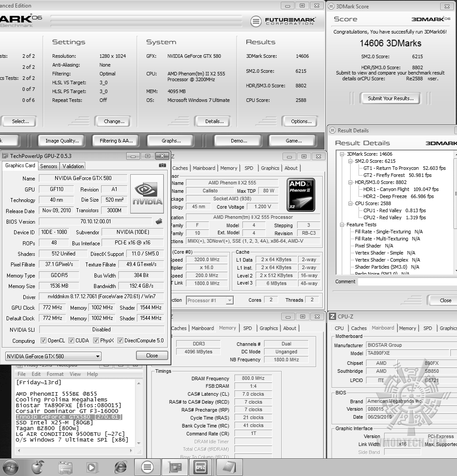Launch the Demo... button
457x476 pixels.
239,141
